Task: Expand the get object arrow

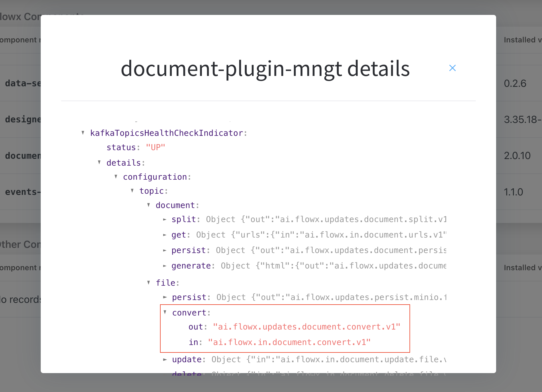Action: [165, 235]
